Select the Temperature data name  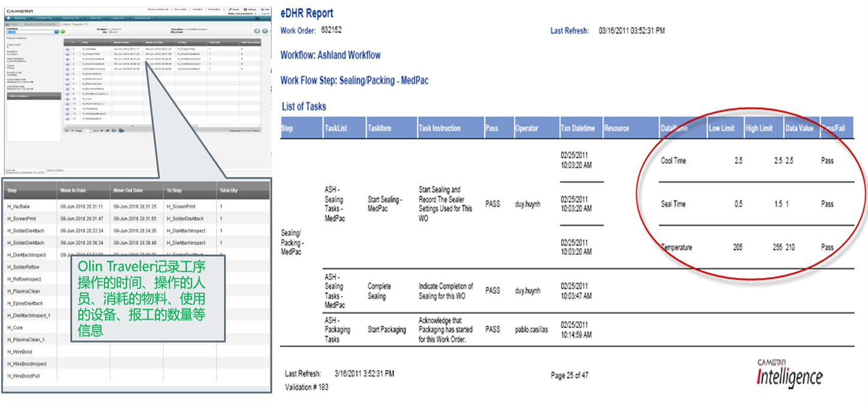pyautogui.click(x=676, y=247)
